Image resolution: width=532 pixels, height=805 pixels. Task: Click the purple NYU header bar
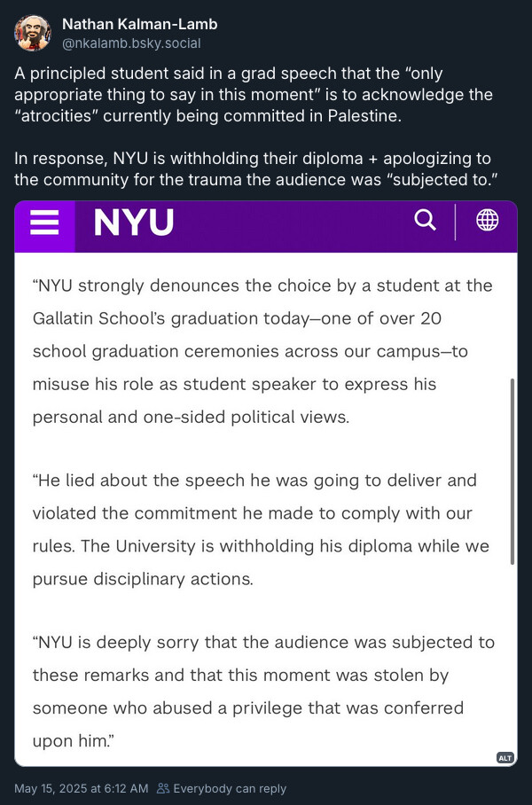coord(266,226)
